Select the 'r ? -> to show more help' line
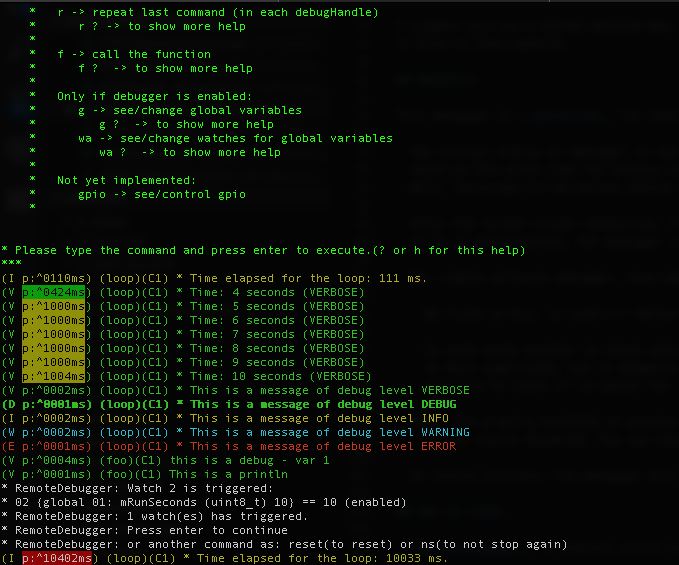This screenshot has height=565, width=679. [x=162, y=26]
